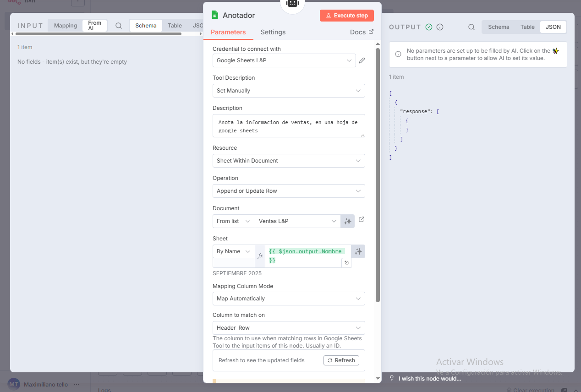Open the Operation dropdown Append or Update Row
Viewport: 581px width, 392px height.
click(x=289, y=191)
